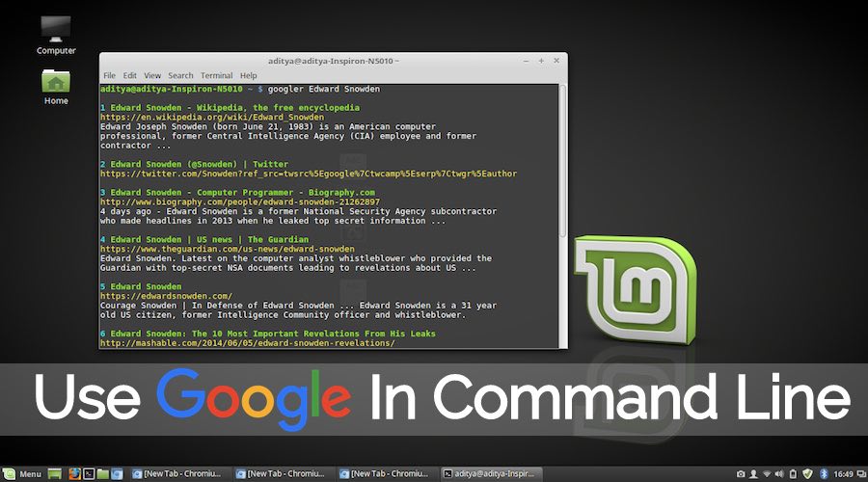Screen dimensions: 868x482
Task: Click the mashable.com edward-snowden-revelations URL
Action: coord(248,343)
